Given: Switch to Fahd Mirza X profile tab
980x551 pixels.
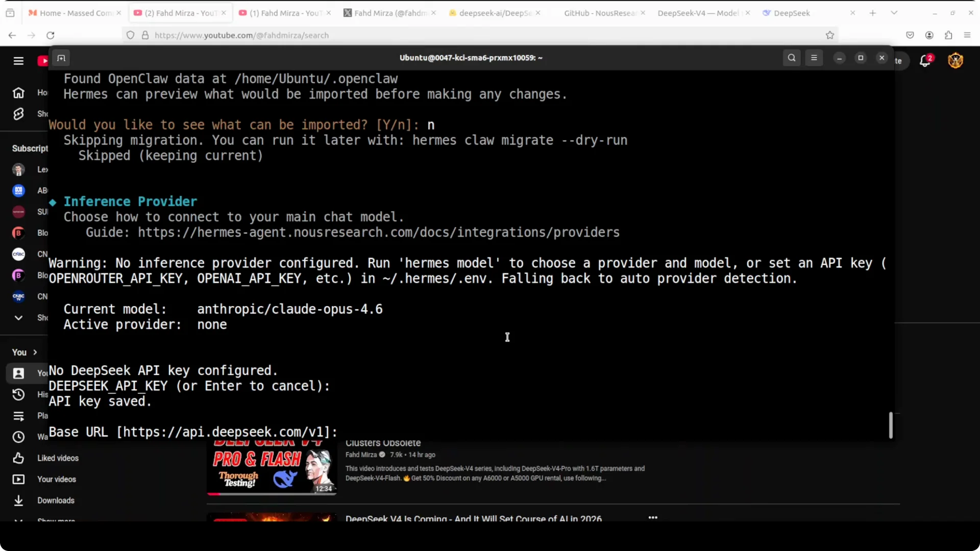Looking at the screenshot, I should pos(390,13).
